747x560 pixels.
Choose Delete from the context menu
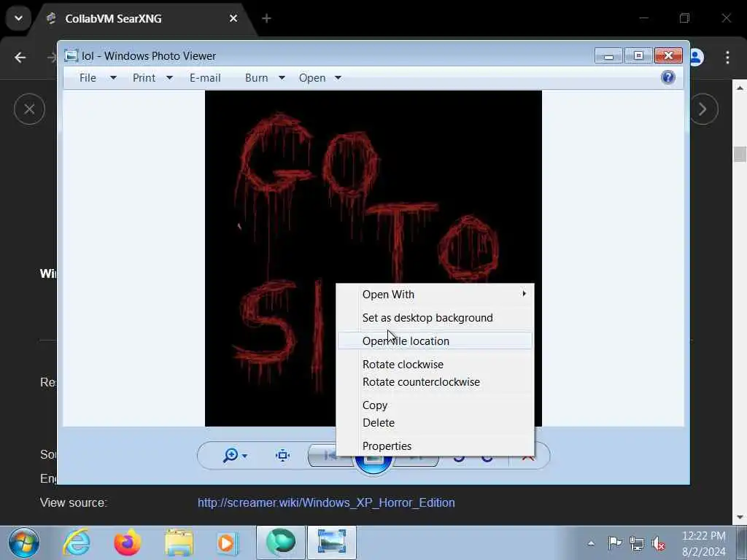(435, 423)
